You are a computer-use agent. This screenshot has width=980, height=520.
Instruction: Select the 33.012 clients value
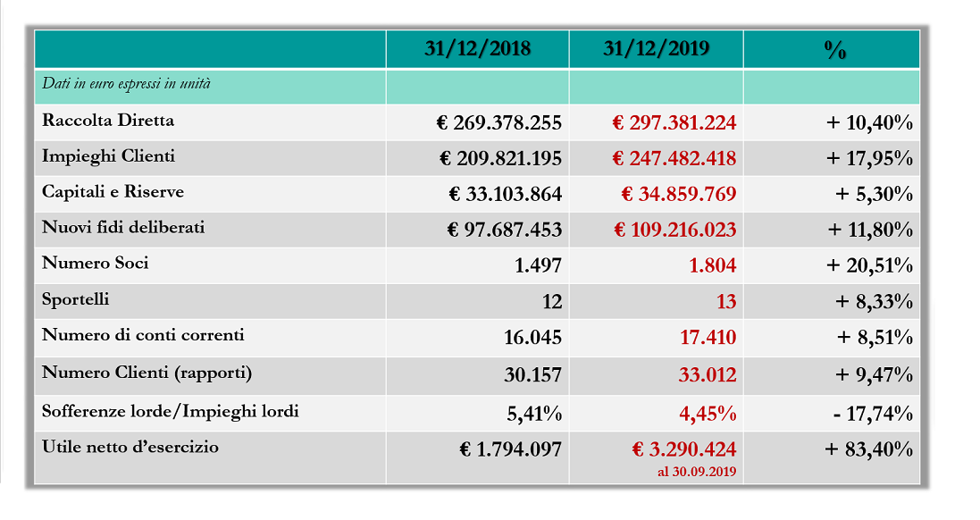(x=708, y=374)
